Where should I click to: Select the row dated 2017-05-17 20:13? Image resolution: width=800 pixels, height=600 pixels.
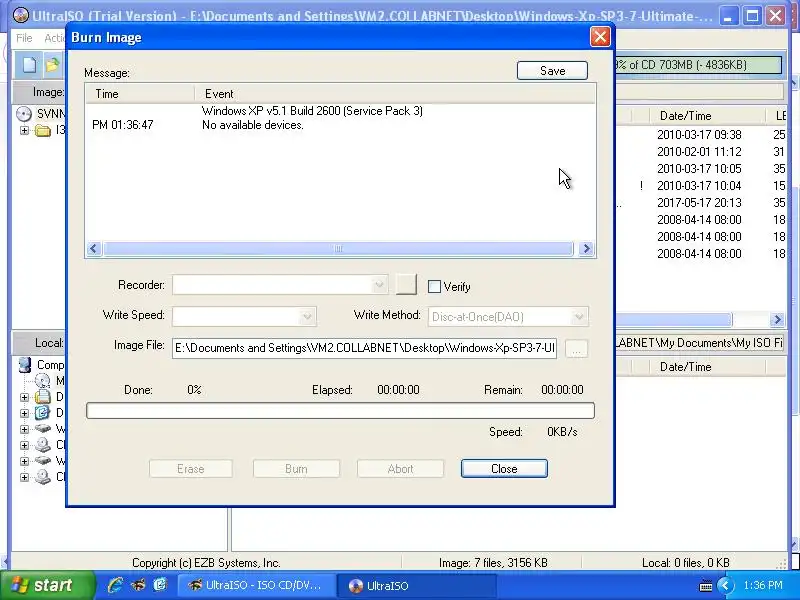pos(699,203)
